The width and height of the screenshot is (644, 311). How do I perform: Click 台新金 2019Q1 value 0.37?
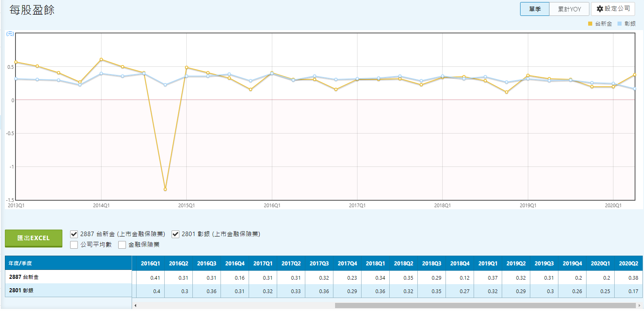coord(492,278)
